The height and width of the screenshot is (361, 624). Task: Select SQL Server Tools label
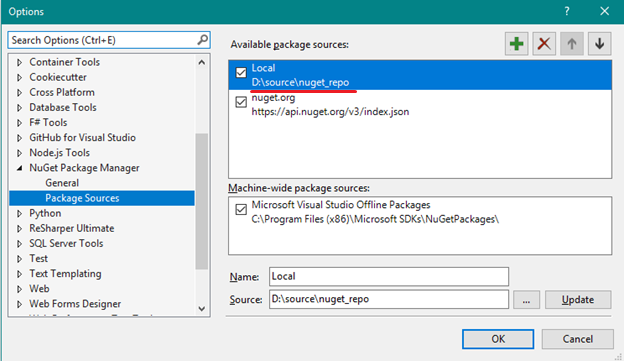point(66,244)
